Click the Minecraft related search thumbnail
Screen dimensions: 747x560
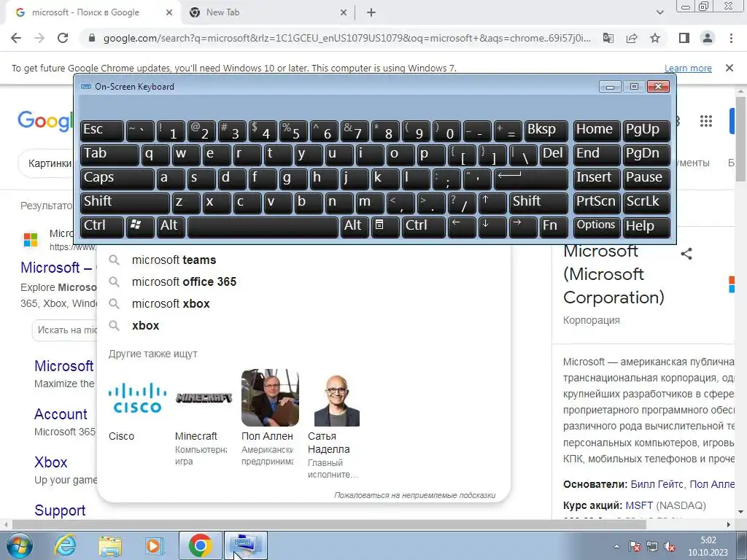pos(204,397)
